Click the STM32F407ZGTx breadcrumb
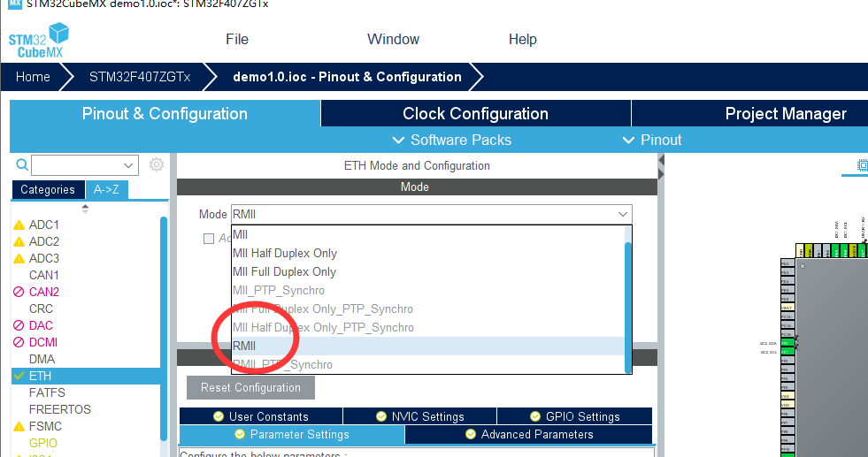The height and width of the screenshot is (457, 868). tap(140, 77)
